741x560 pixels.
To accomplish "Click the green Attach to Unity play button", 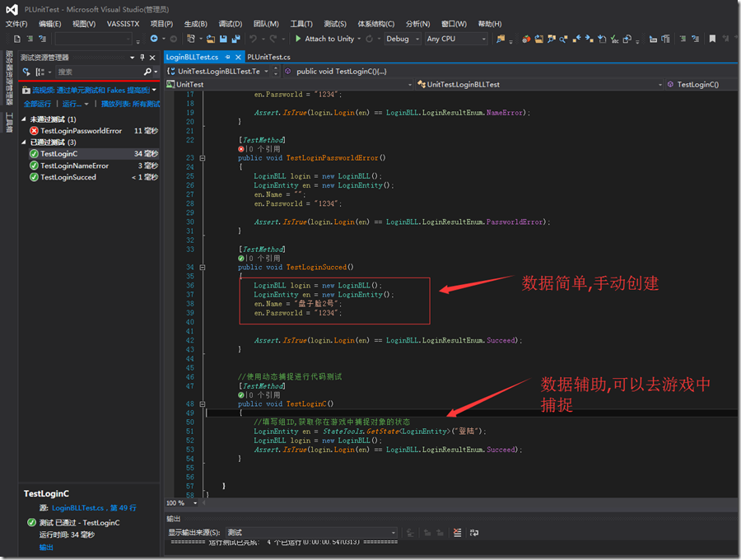I will [298, 39].
